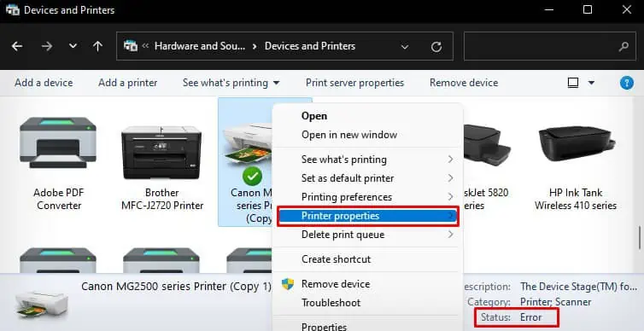
Task: Open view options dropdown arrow
Action: (x=591, y=83)
